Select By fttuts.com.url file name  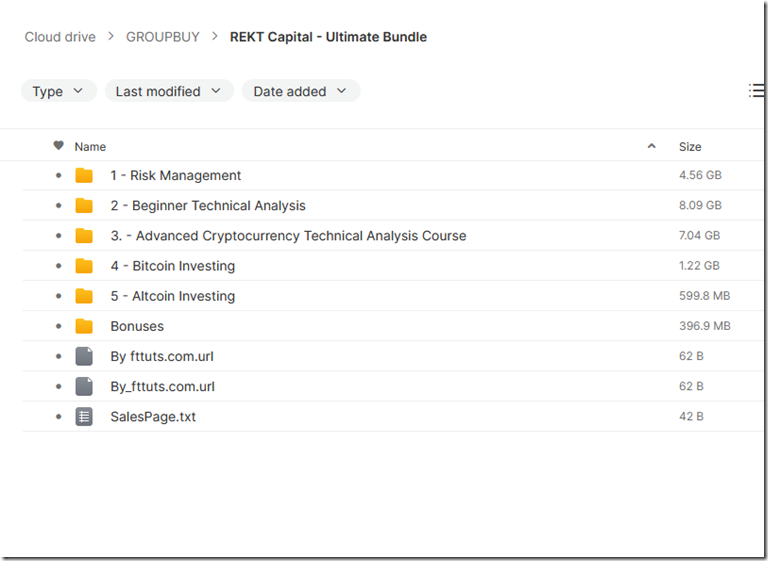pos(162,356)
